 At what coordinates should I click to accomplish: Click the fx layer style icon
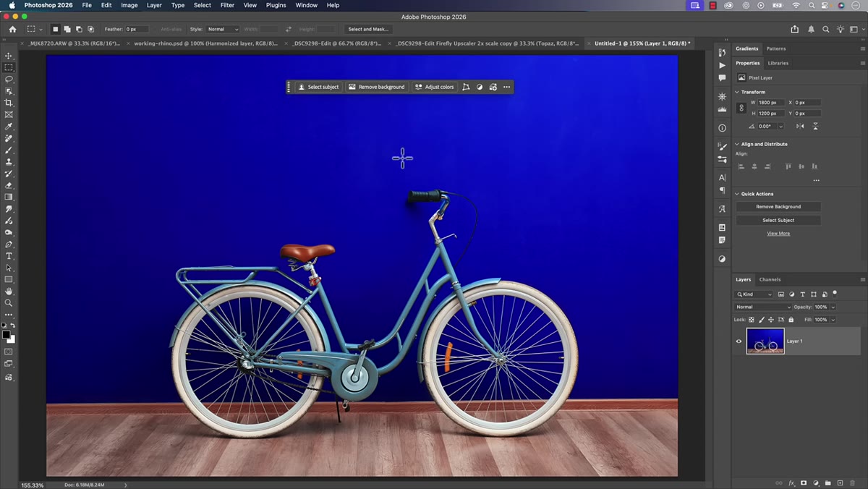(x=791, y=482)
